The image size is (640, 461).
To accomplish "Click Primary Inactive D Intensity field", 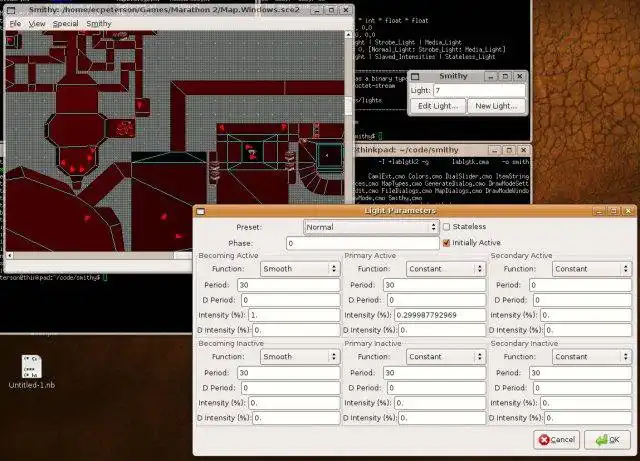I will pos(442,418).
